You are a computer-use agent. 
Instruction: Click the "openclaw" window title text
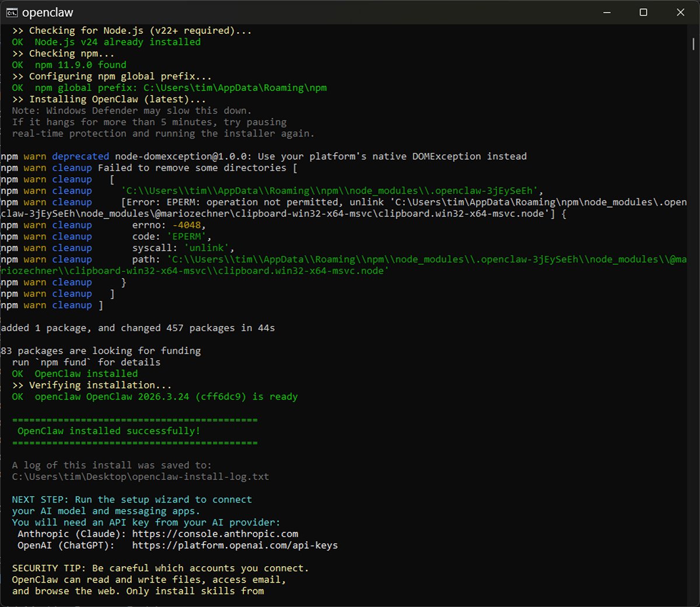(48, 12)
